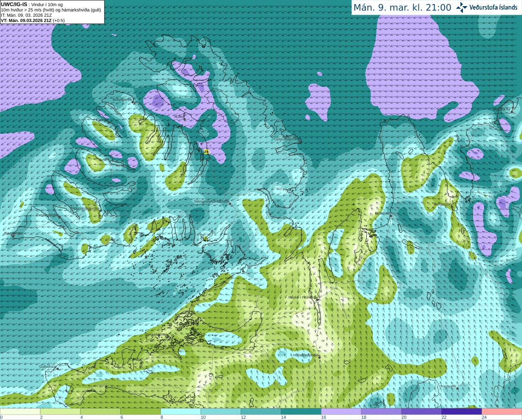This screenshot has width=522, height=420.
Task: Click the legend value 8
Action: (162, 417)
